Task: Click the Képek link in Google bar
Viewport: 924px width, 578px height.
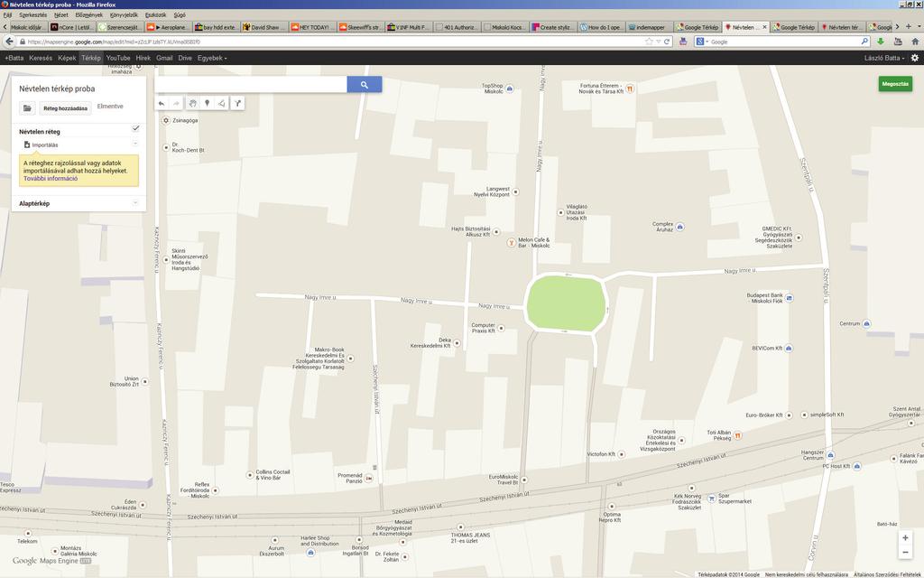Action: pos(67,58)
